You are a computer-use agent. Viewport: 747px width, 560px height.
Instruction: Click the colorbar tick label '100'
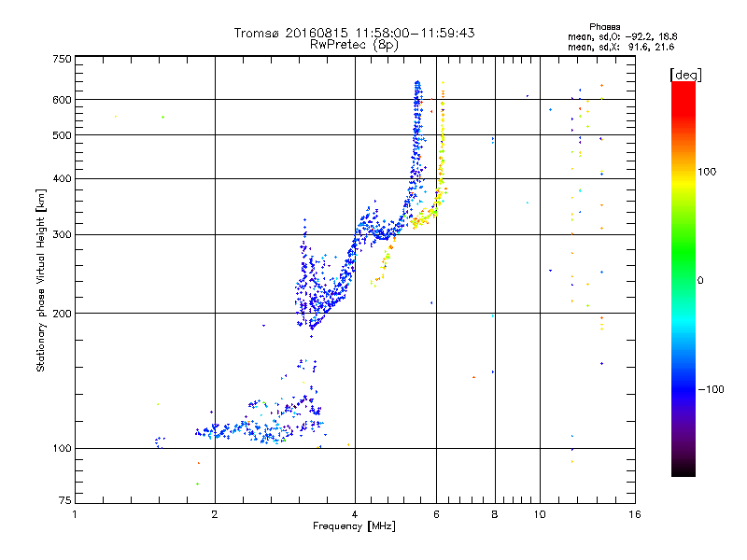[x=707, y=172]
